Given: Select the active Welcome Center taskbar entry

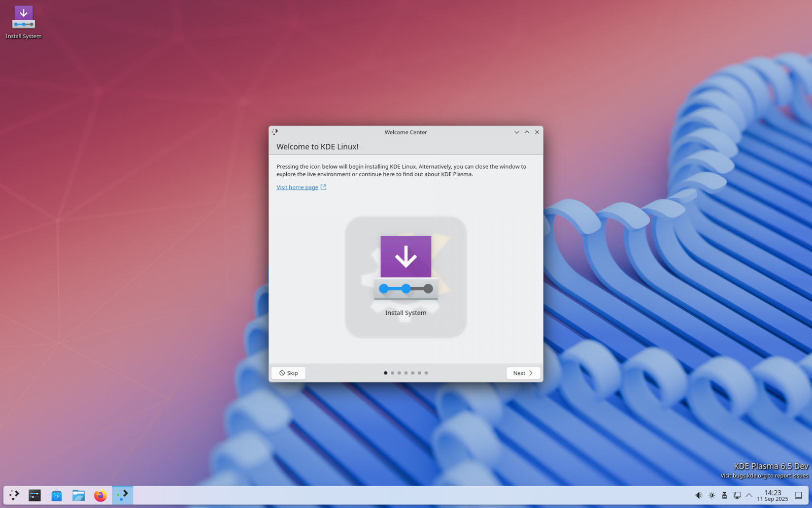Looking at the screenshot, I should coord(122,495).
